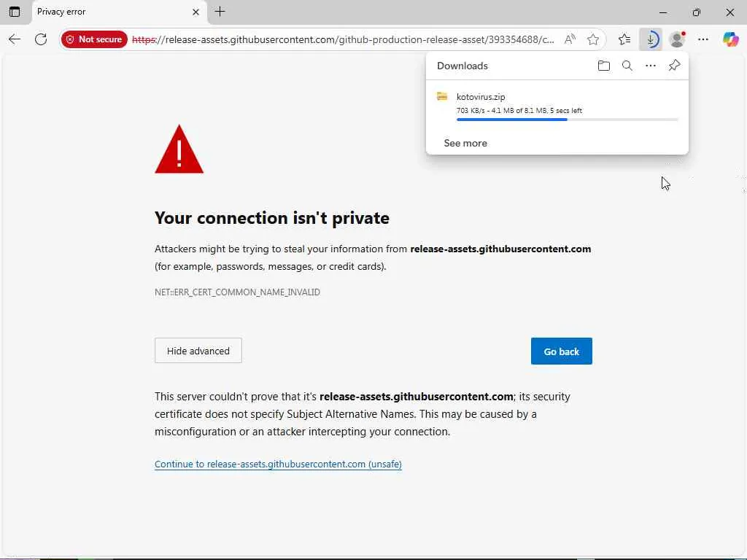Refresh the page
Image resolution: width=747 pixels, height=560 pixels.
coord(41,39)
